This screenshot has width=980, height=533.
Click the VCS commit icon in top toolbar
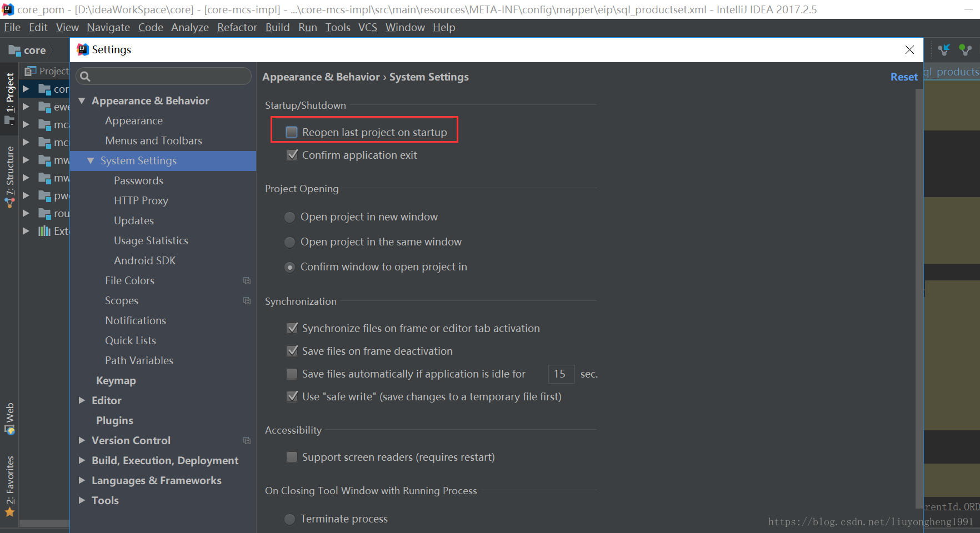966,50
